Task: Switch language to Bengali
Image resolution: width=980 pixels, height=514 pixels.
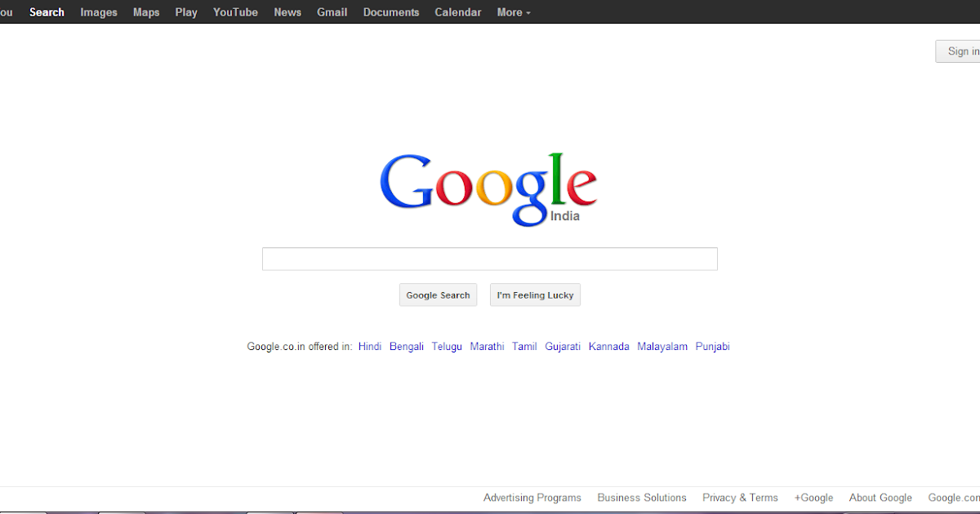Action: click(407, 347)
